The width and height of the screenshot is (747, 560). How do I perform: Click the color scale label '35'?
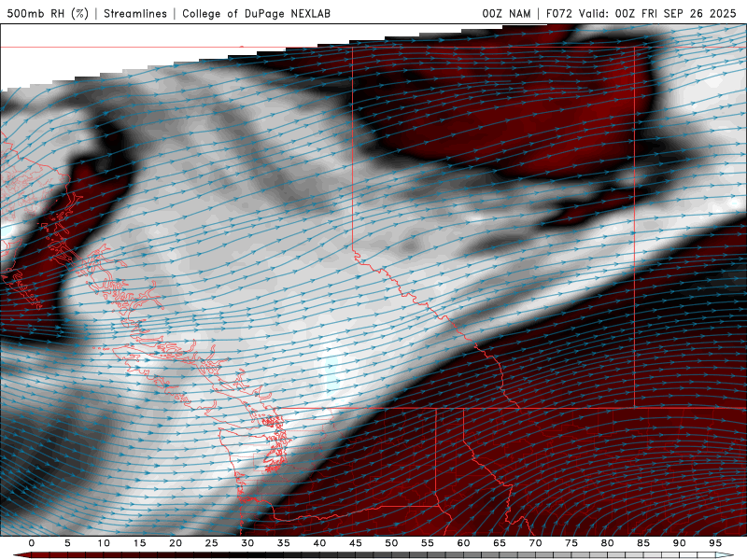coord(284,543)
